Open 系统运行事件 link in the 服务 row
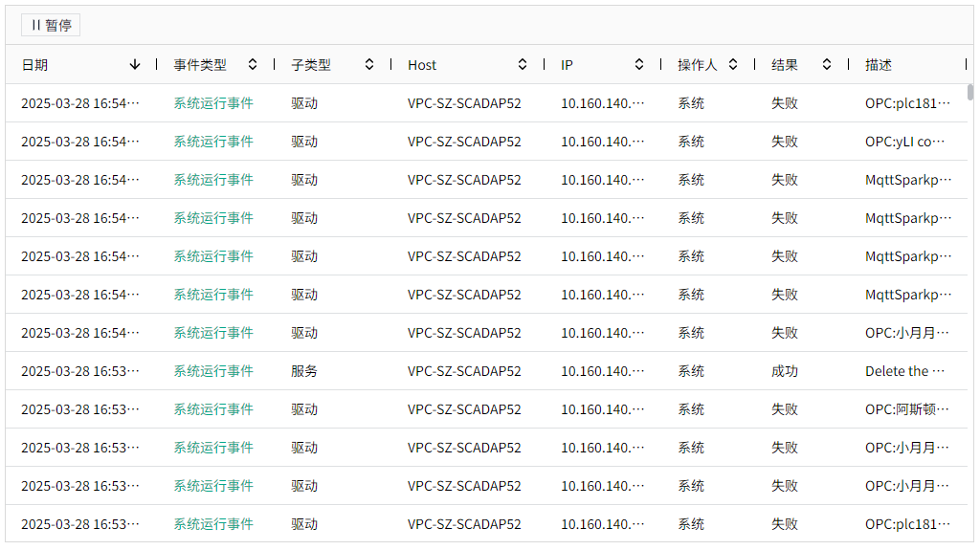This screenshot has height=550, width=980. tap(213, 371)
